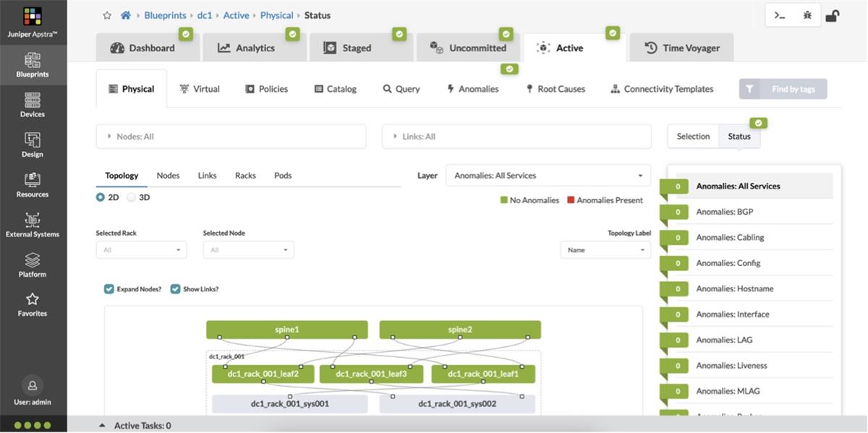
Task: Switch to the Time Voyager tab
Action: pyautogui.click(x=681, y=47)
